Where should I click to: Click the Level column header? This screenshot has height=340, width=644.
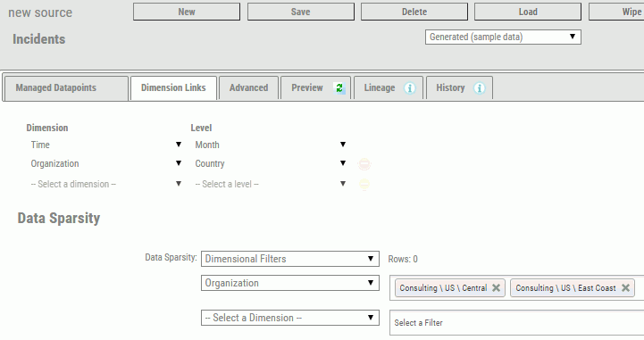(201, 128)
